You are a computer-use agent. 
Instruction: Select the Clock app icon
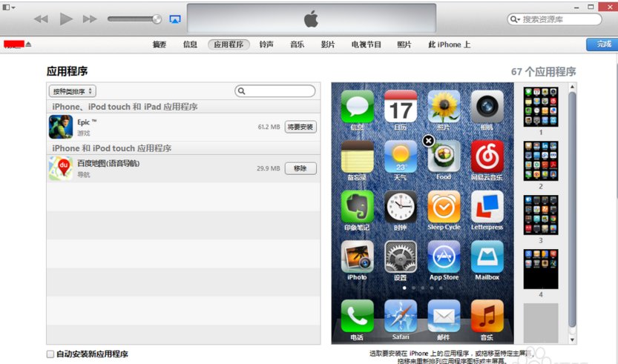pyautogui.click(x=401, y=206)
